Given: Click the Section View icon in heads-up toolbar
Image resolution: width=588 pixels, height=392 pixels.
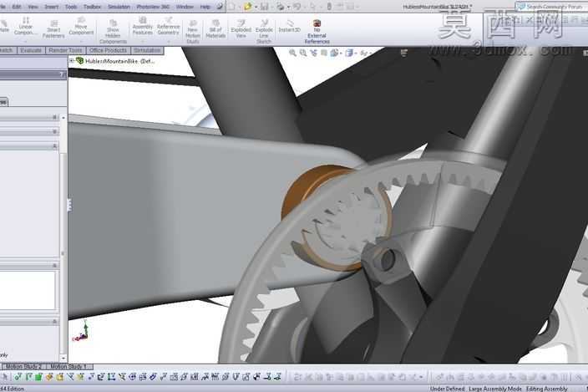Looking at the screenshot, I should (323, 53).
